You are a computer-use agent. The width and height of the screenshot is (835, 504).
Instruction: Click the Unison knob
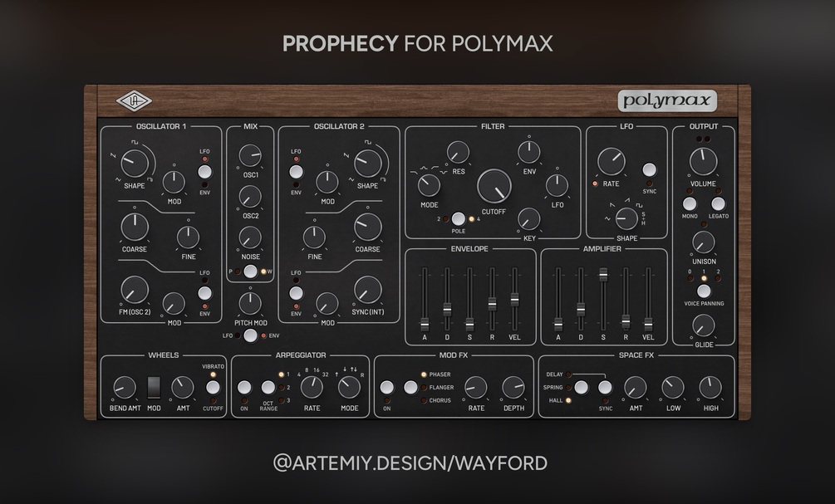(704, 242)
